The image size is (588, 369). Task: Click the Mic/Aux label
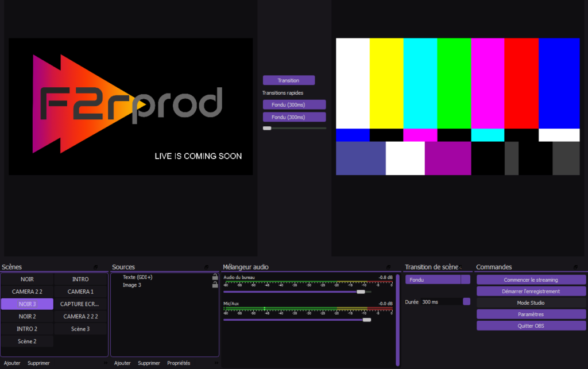[x=231, y=304]
